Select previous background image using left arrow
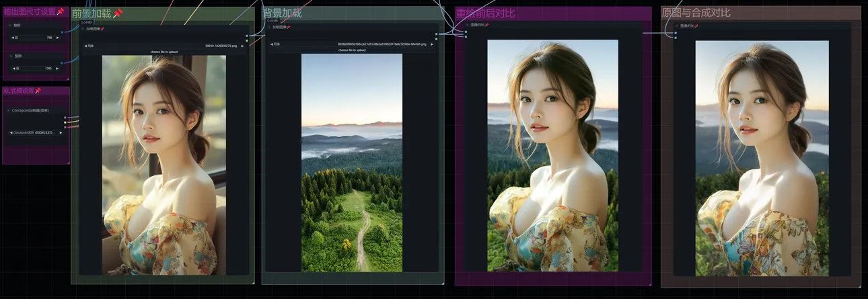The image size is (868, 299). [272, 44]
